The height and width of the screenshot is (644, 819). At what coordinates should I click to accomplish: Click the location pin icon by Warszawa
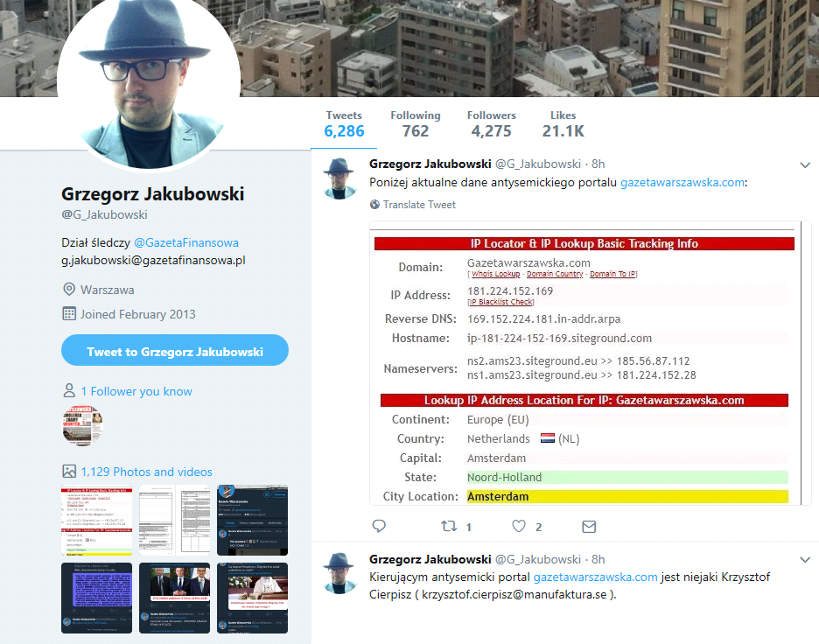pyautogui.click(x=69, y=290)
